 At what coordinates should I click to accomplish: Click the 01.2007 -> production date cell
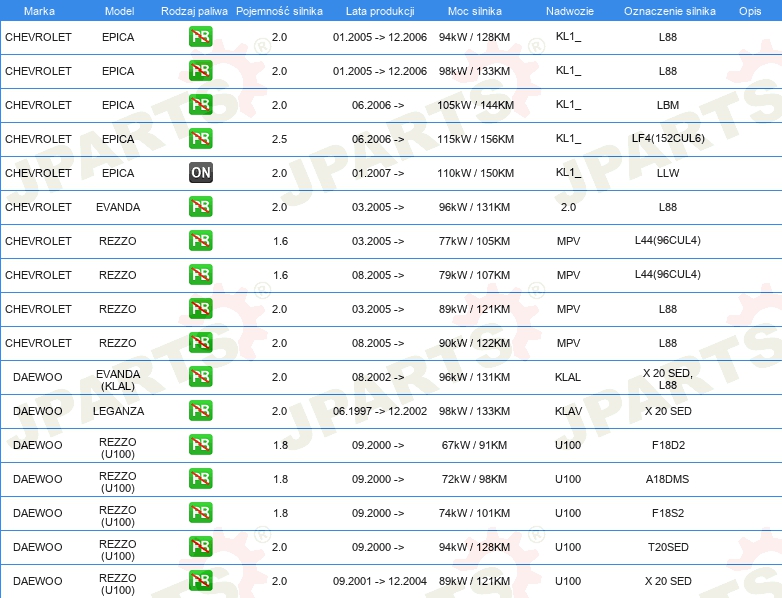(378, 173)
